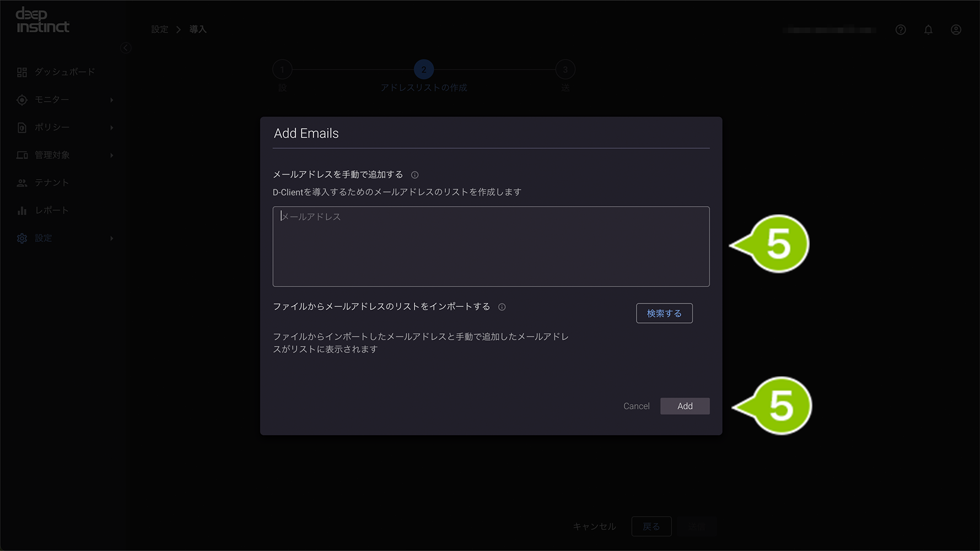
Task: Click the Add Emails dialog title
Action: (x=306, y=133)
